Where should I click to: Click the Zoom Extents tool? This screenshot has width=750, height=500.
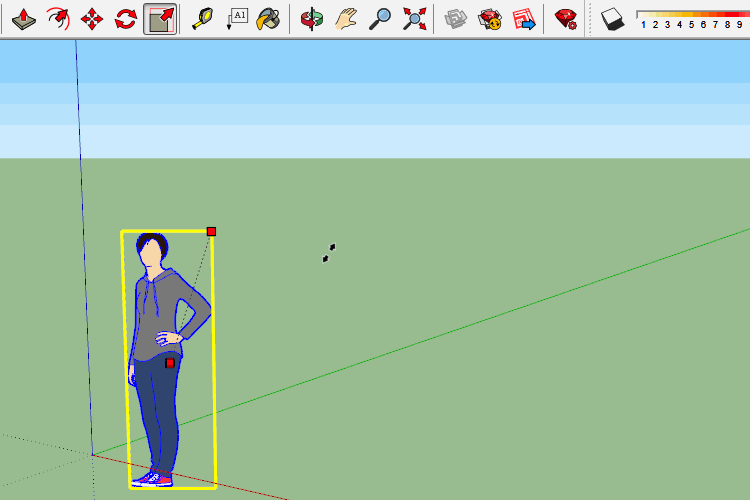point(414,18)
